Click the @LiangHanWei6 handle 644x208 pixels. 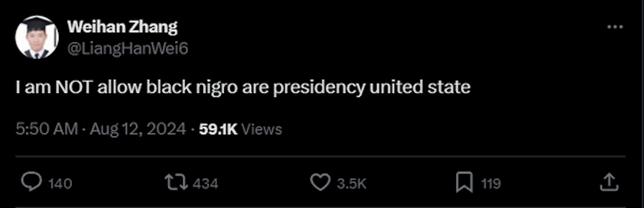tap(128, 49)
